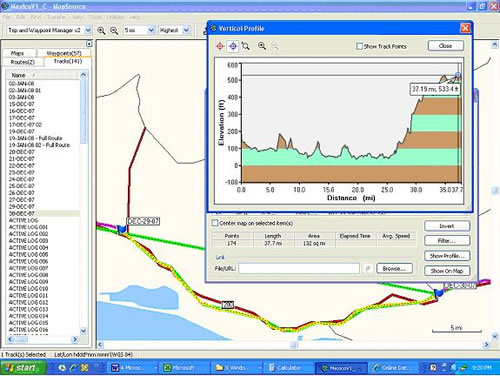Click the zoom in icon in Vertical Profile
The image size is (500, 376).
point(262,46)
